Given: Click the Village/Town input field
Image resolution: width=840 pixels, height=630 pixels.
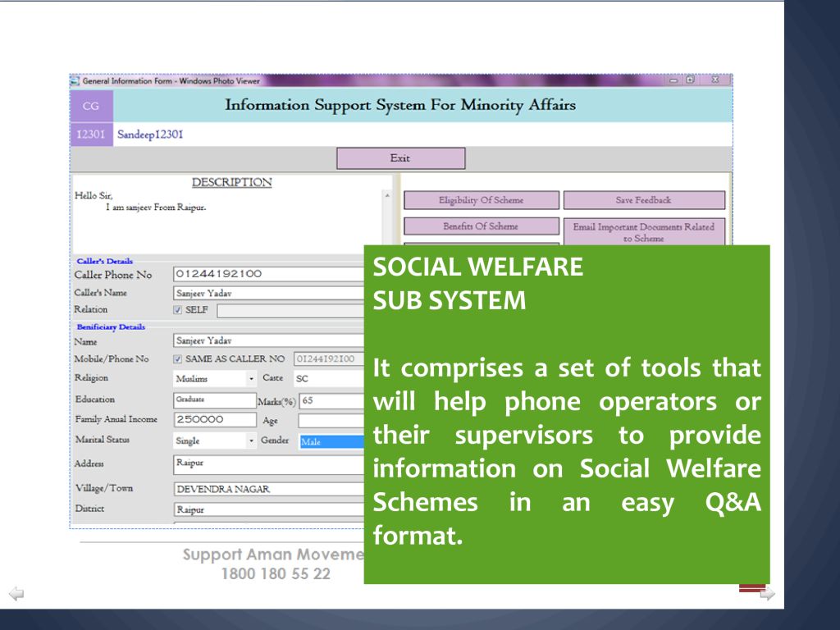Looking at the screenshot, I should (268, 489).
